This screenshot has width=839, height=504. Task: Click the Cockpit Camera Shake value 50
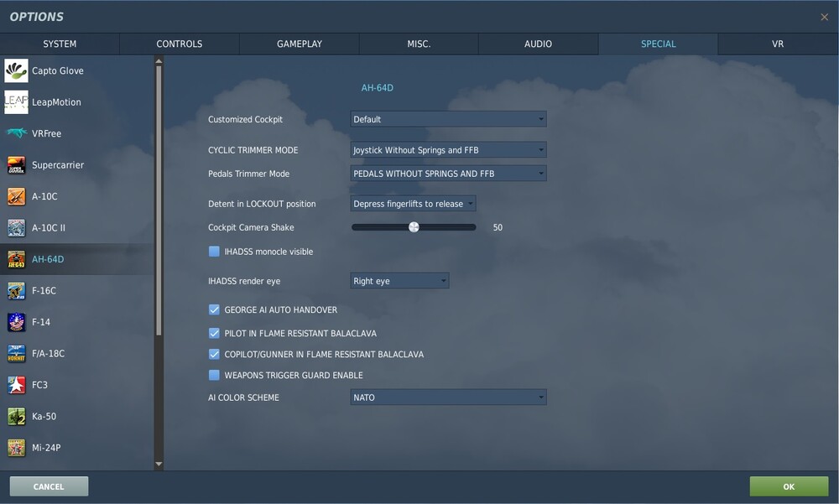498,227
